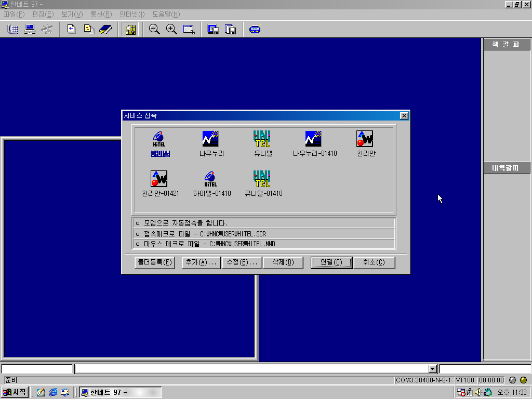Viewport: 532px width, 399px height.
Task: Open the 통신(R) menu
Action: (x=101, y=14)
